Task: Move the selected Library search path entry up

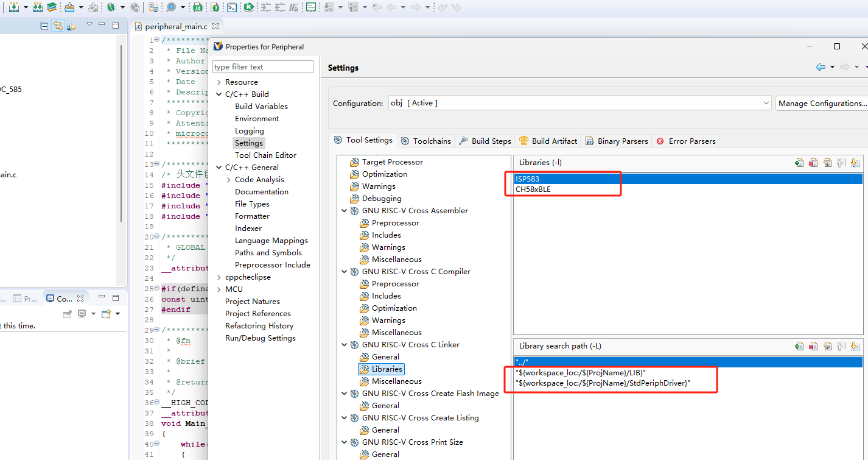Action: [x=841, y=346]
